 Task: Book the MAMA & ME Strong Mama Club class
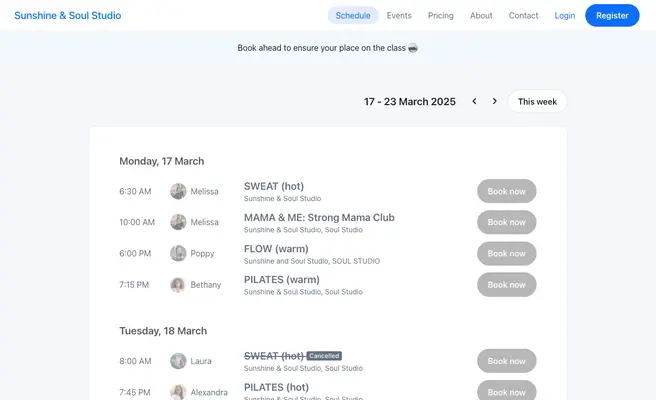click(507, 222)
